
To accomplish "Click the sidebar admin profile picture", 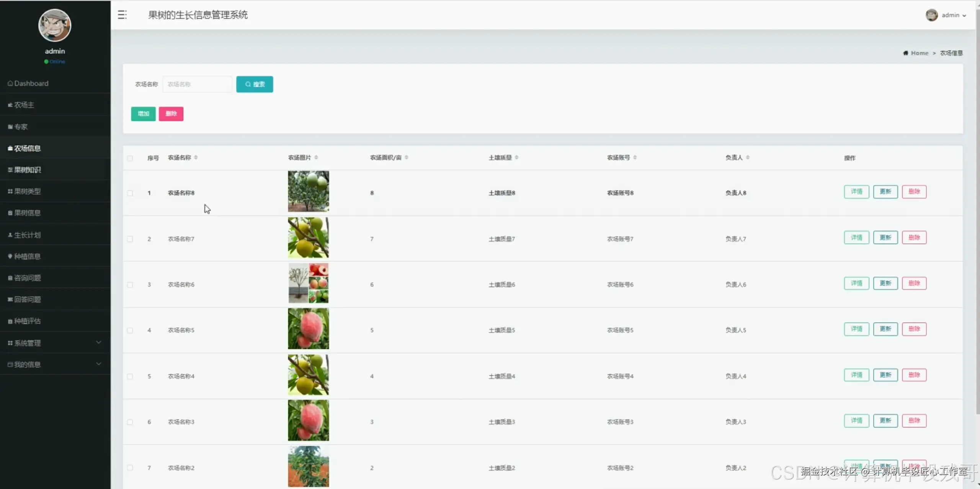I will coord(55,26).
